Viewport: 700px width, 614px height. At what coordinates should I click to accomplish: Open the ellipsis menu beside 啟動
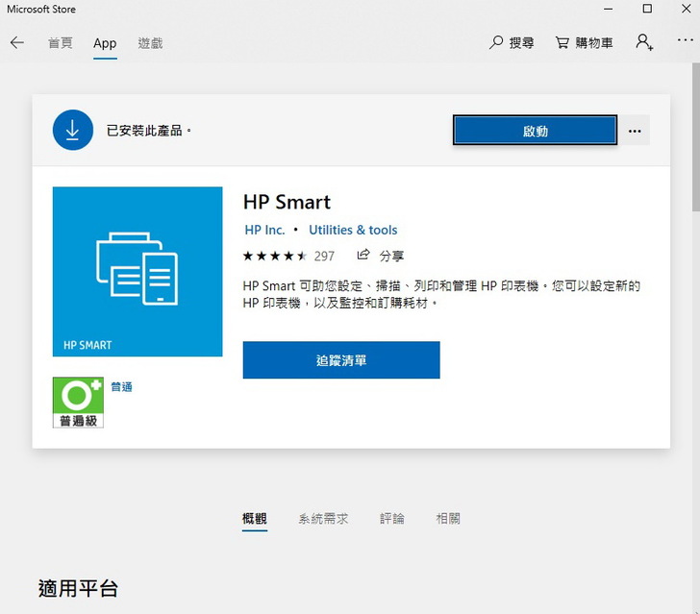(635, 131)
